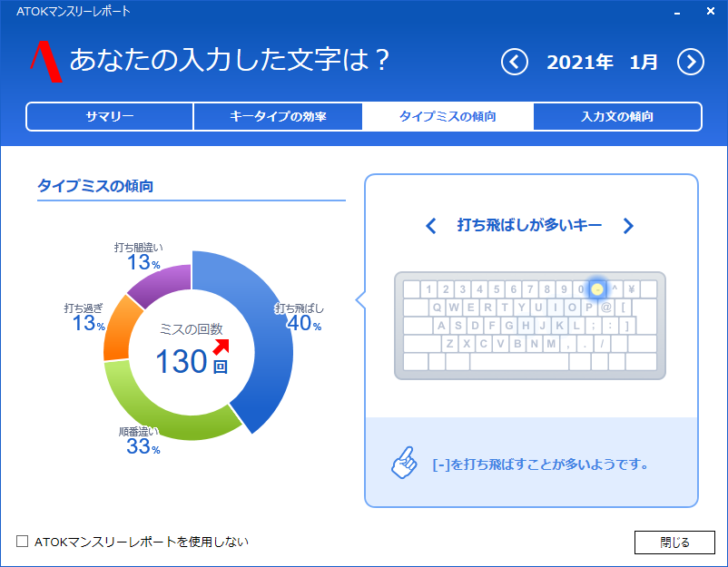
Task: Minimize the ATOKマンスリーレポート window
Action: (677, 12)
